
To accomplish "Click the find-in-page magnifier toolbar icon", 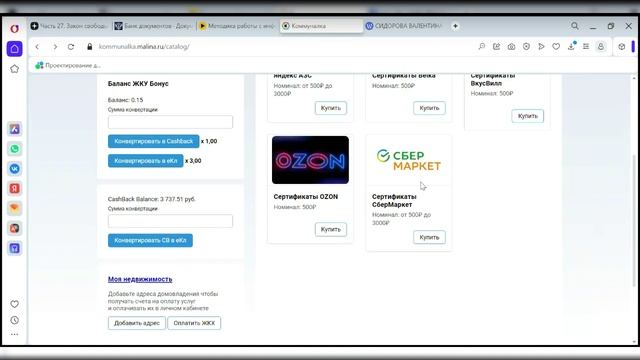I will point(482,47).
